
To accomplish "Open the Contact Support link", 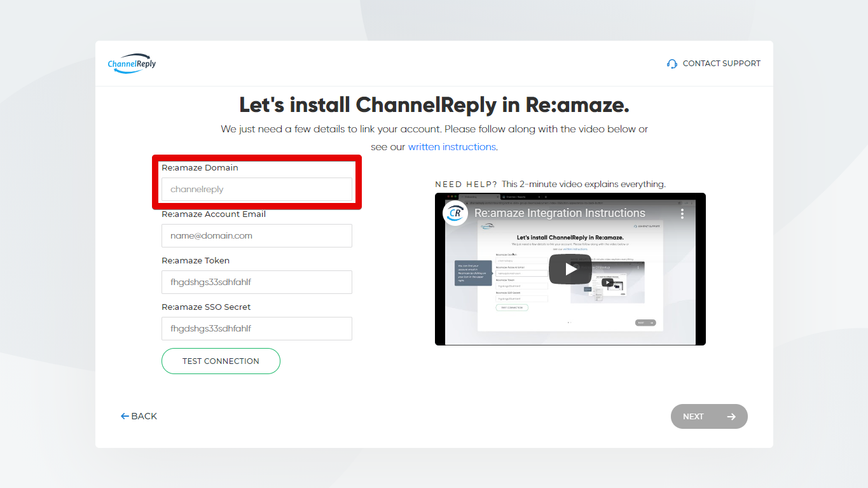I will click(713, 64).
